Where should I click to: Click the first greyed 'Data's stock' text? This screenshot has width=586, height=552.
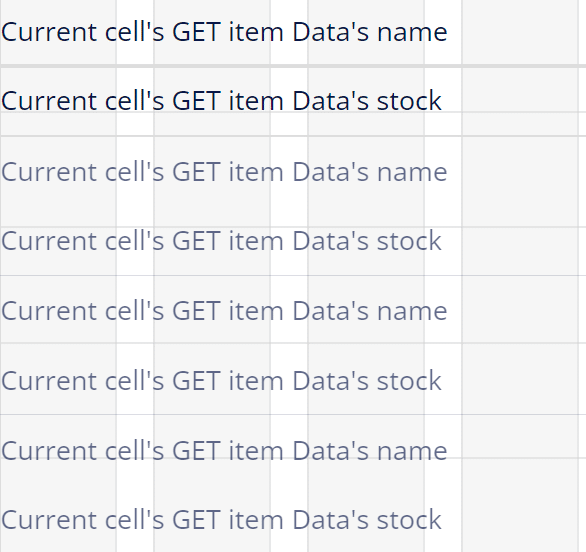367,241
